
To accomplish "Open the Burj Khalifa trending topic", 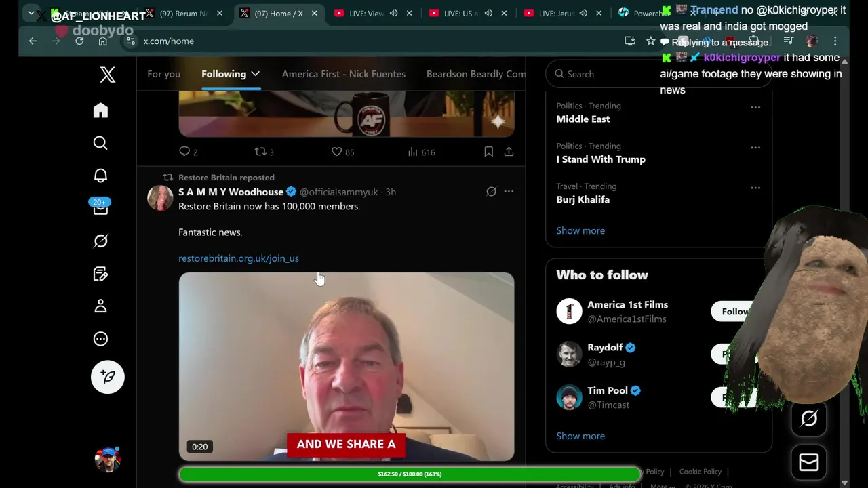I will 583,199.
